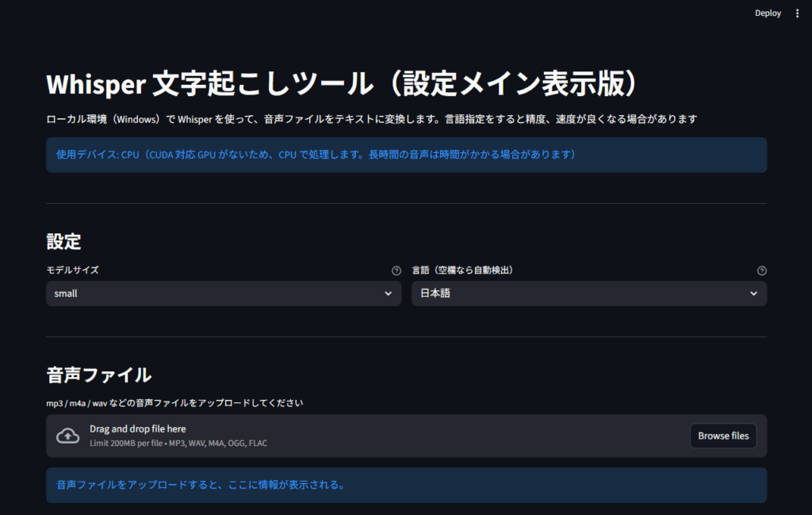Click the chevron arrow in the 日本語 dropdown

pos(753,294)
